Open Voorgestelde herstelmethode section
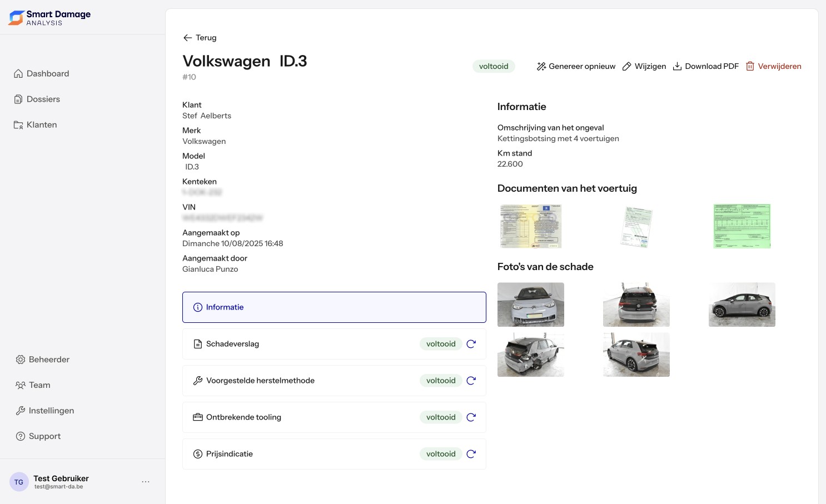The height and width of the screenshot is (504, 826). pos(334,381)
